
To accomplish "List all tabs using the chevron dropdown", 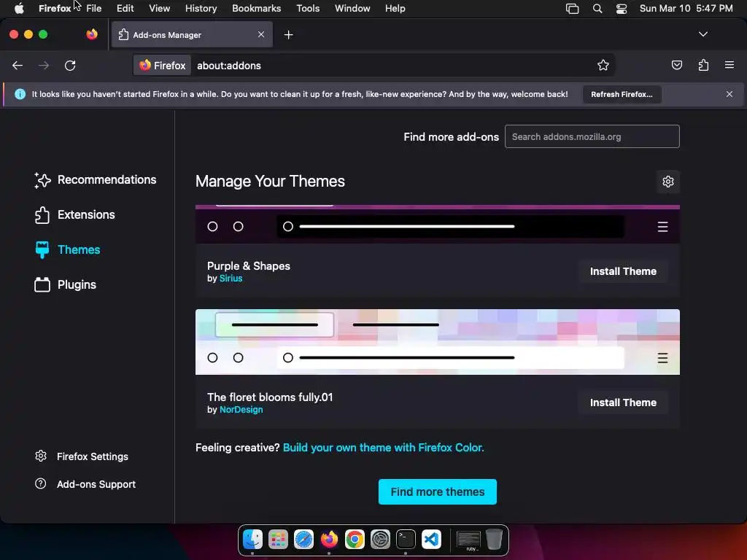I will (x=703, y=34).
